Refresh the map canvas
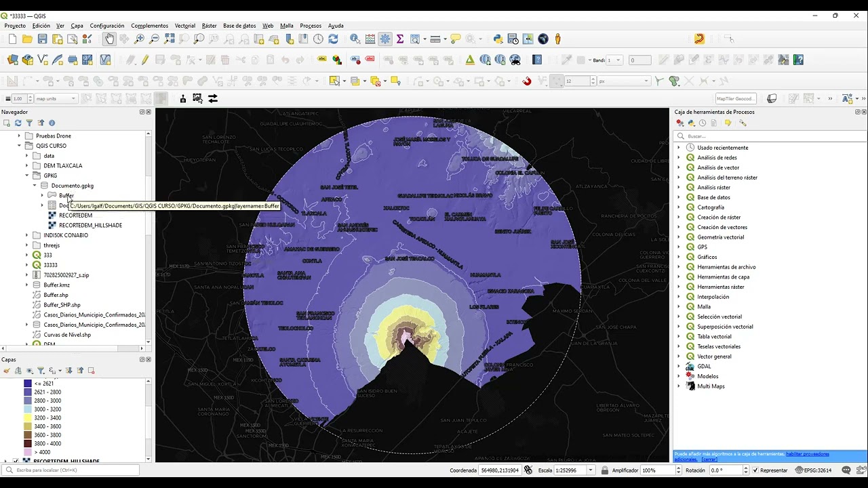Viewport: 868px width, 488px height. coord(333,39)
